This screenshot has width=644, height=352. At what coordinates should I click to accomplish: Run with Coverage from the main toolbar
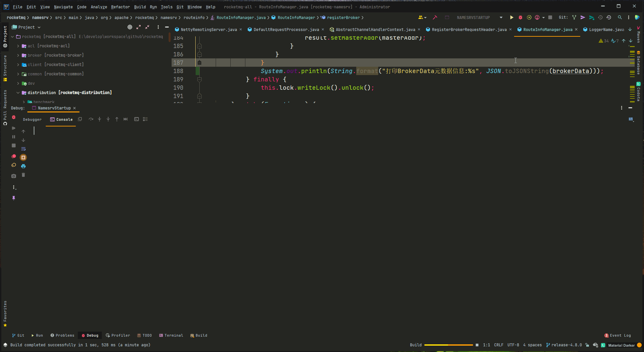coord(529,17)
